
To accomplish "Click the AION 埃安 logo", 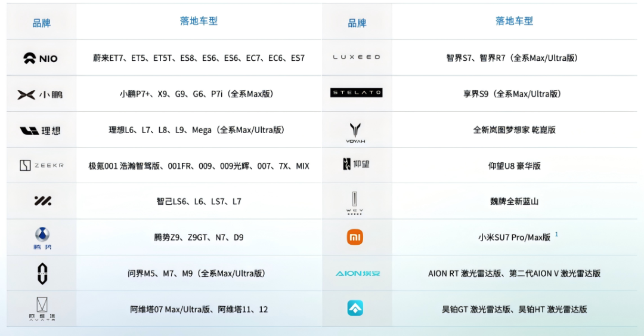I will click(x=357, y=273).
